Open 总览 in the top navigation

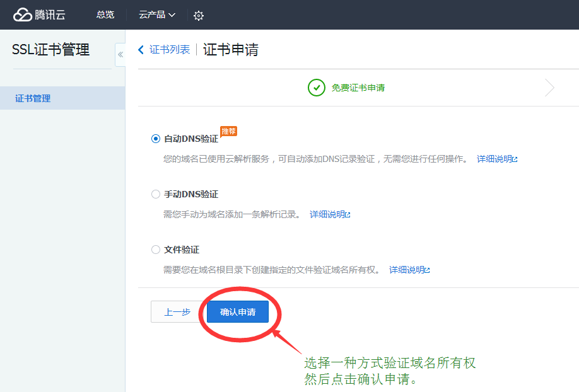[105, 14]
